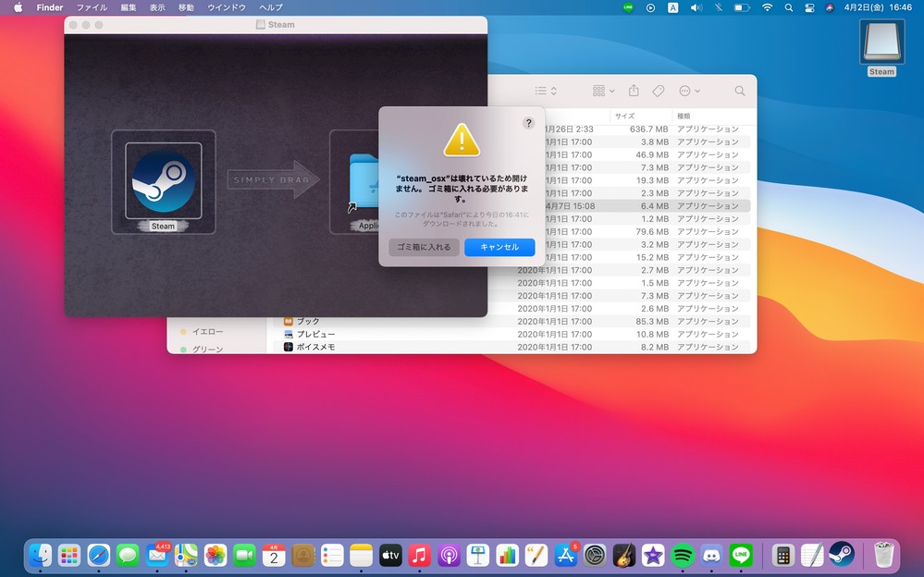Open the Wi-Fi menu in menu bar
This screenshot has width=924, height=577.
tap(767, 7)
